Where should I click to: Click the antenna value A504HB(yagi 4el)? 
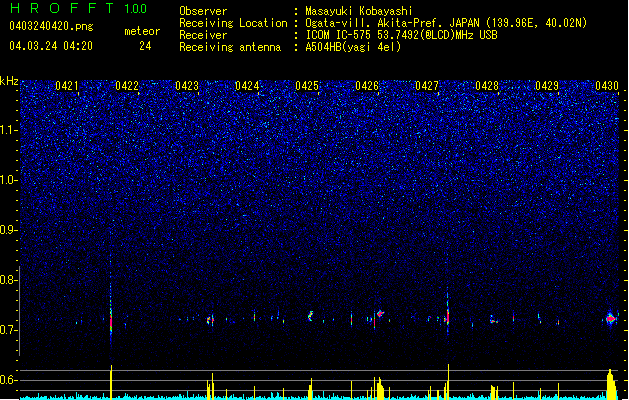pos(353,47)
